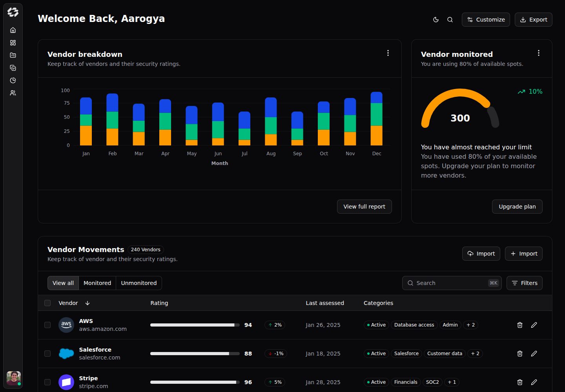Focus the vendor Search field
565x392 pixels.
point(452,283)
